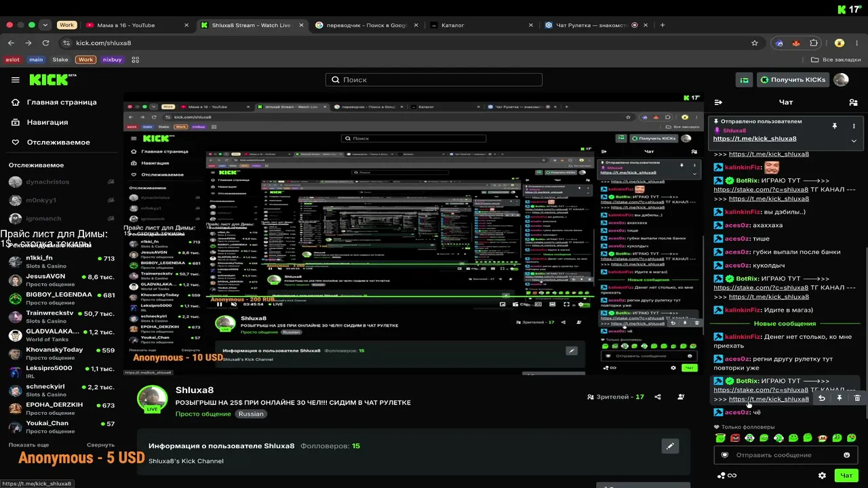
Task: Click the Russian language tag
Action: [251, 414]
